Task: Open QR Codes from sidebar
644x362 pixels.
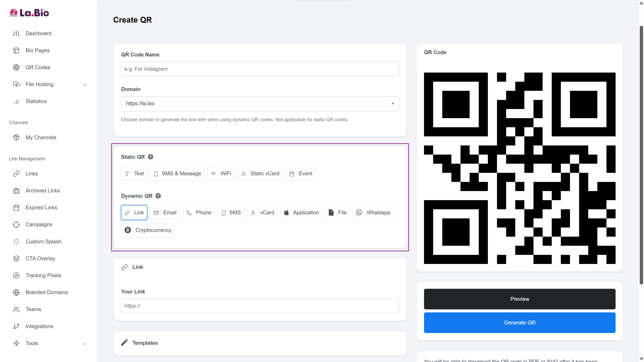Action: tap(38, 67)
